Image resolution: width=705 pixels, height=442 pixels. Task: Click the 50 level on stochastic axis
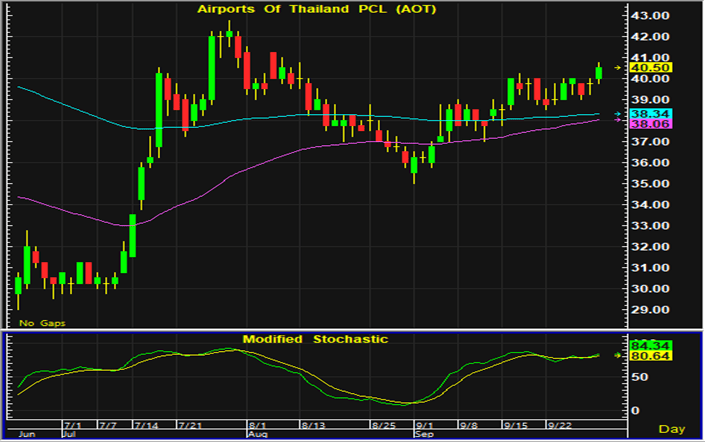pos(637,377)
